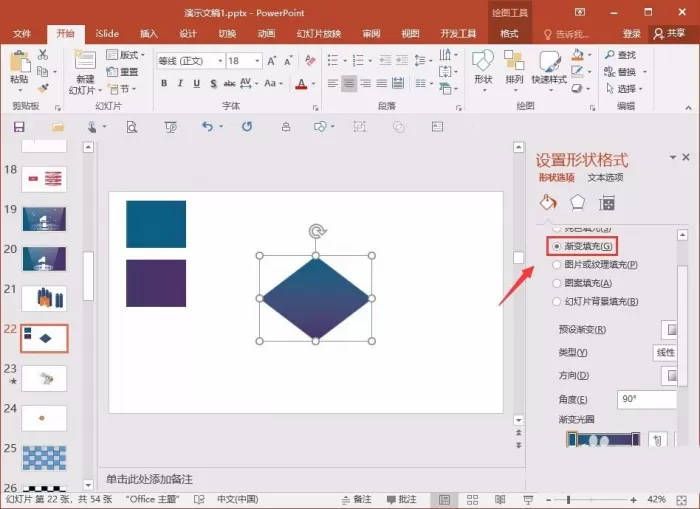The image size is (700, 509).
Task: Open Size & Properties icon in format pane
Action: tap(606, 203)
